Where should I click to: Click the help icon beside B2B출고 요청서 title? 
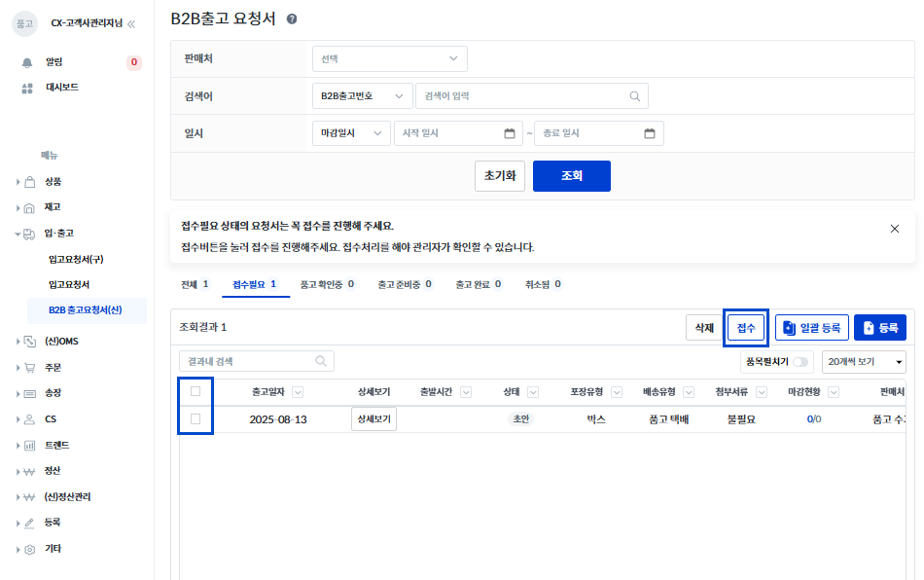point(292,18)
